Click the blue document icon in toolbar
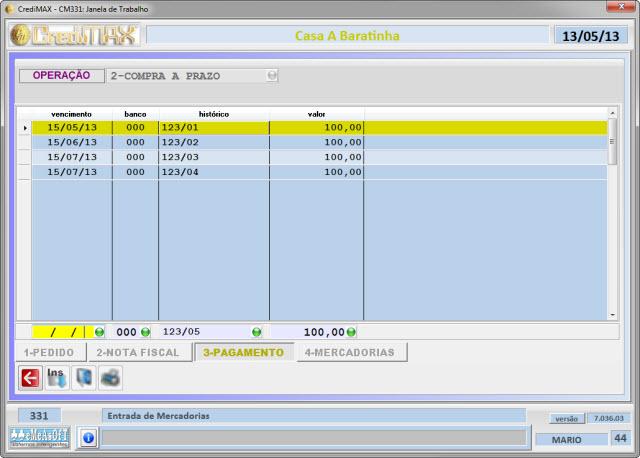The width and height of the screenshot is (640, 458). (x=83, y=378)
